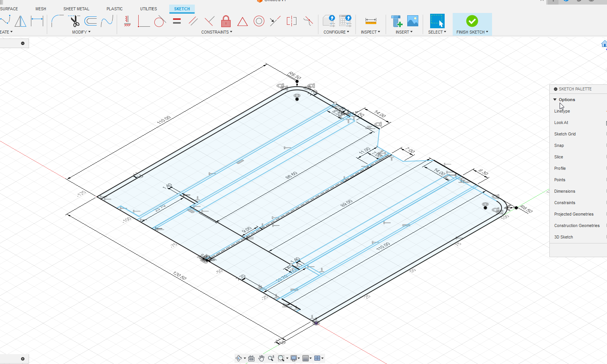Open the Modify dropdown menu
This screenshot has width=607, height=364.
(x=81, y=32)
